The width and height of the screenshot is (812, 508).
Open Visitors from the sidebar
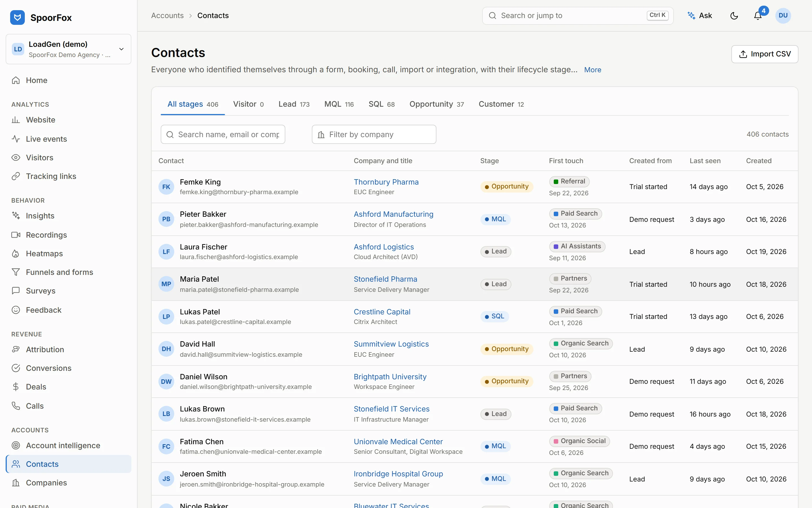[x=68, y=157]
